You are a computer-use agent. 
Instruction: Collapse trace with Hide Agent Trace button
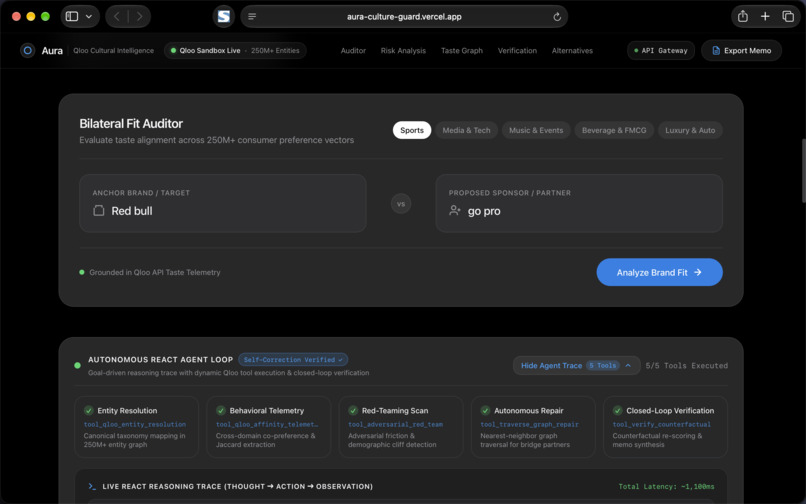coord(576,366)
